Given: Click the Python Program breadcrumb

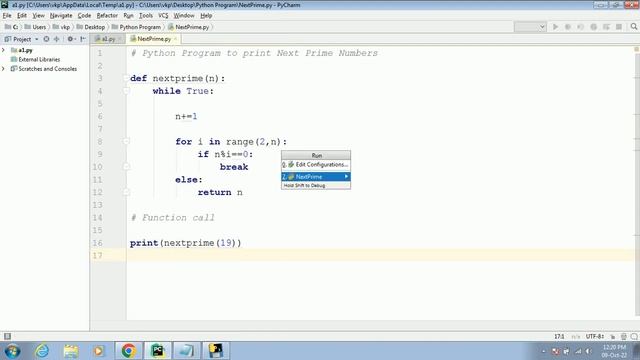Looking at the screenshot, I should pos(137,27).
